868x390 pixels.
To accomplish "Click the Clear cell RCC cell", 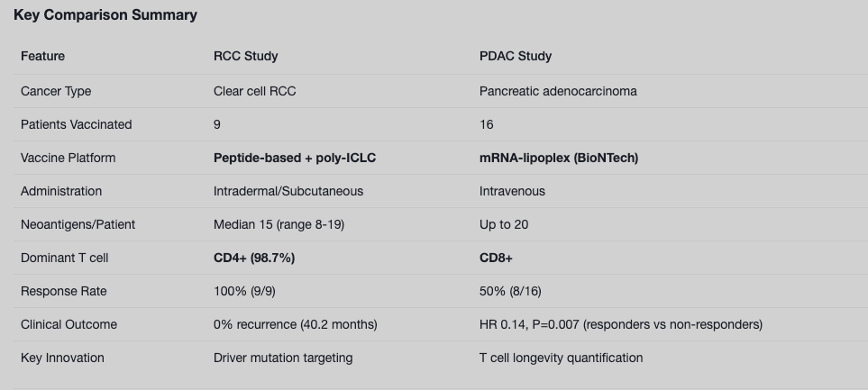I will tap(255, 91).
